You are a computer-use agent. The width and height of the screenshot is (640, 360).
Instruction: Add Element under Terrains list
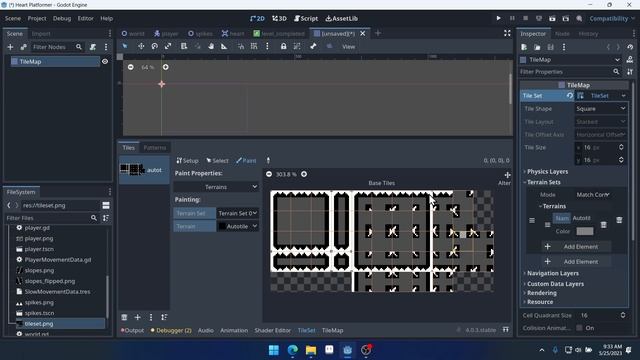pyautogui.click(x=576, y=247)
